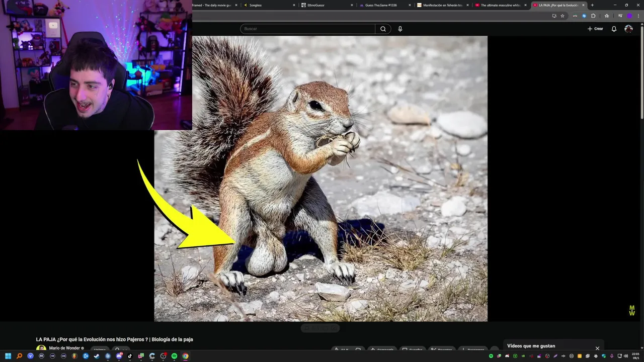644x362 pixels.
Task: Open OBS Studio from the taskbar
Action: pyautogui.click(x=163, y=356)
